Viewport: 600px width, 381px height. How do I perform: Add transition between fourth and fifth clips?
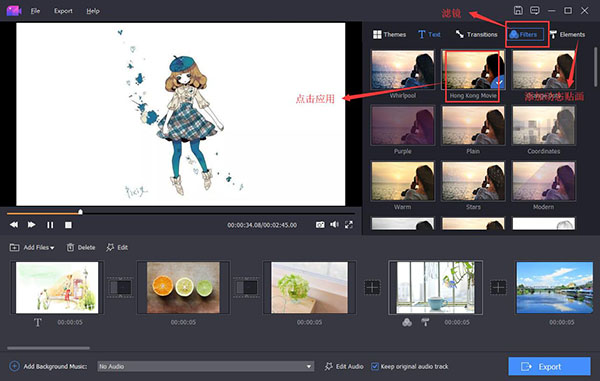[498, 287]
